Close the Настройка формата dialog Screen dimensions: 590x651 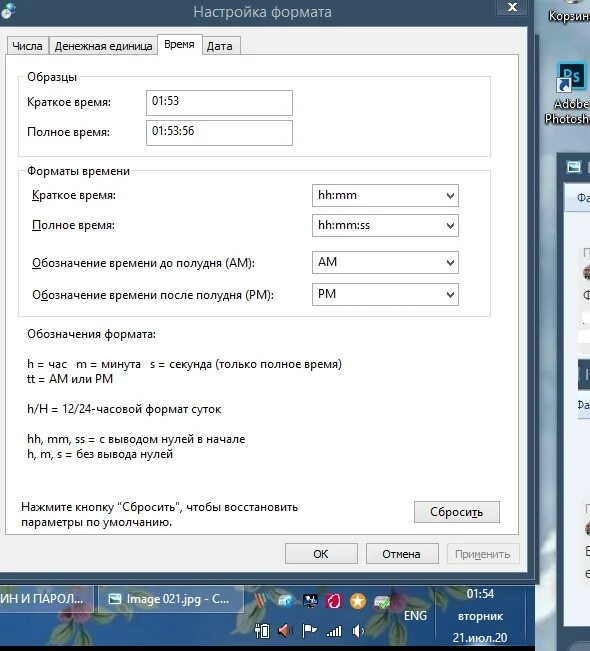[x=512, y=7]
